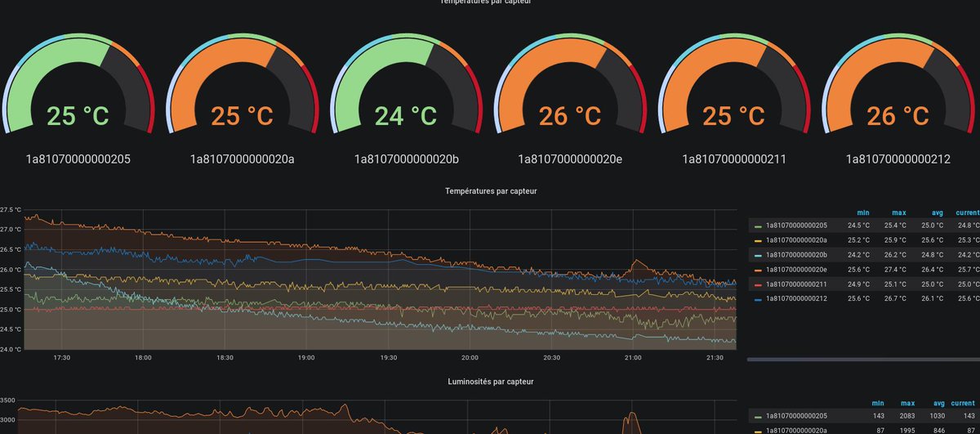Viewport: 980px width, 434px height.
Task: Change blue swatch of series 1a81070000000212
Action: coord(758,300)
